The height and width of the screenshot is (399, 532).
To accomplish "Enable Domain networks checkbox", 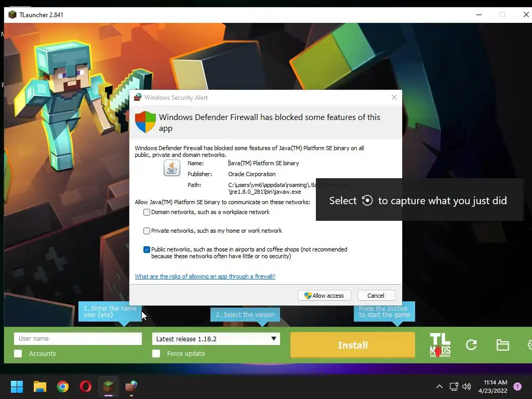I will (x=147, y=212).
